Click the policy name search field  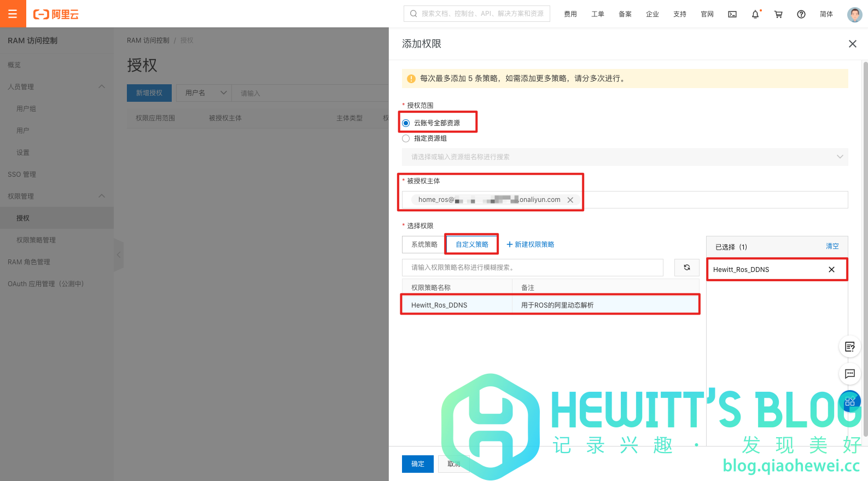click(532, 268)
